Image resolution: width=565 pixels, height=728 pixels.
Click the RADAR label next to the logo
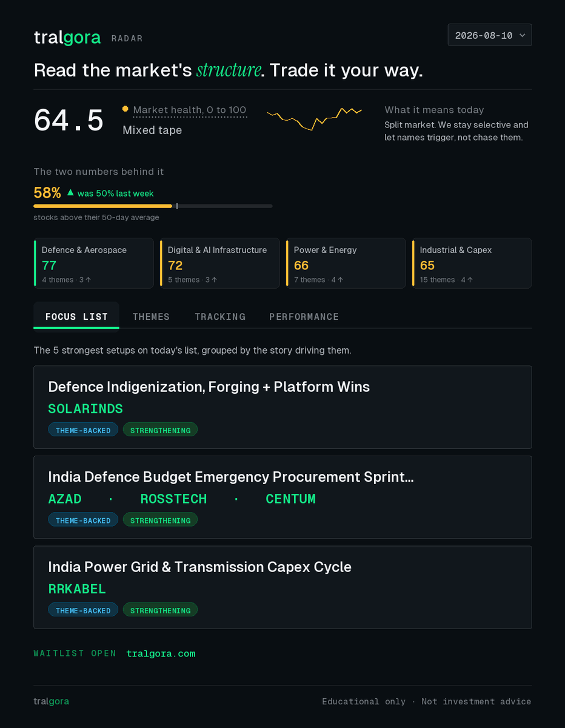(x=127, y=39)
